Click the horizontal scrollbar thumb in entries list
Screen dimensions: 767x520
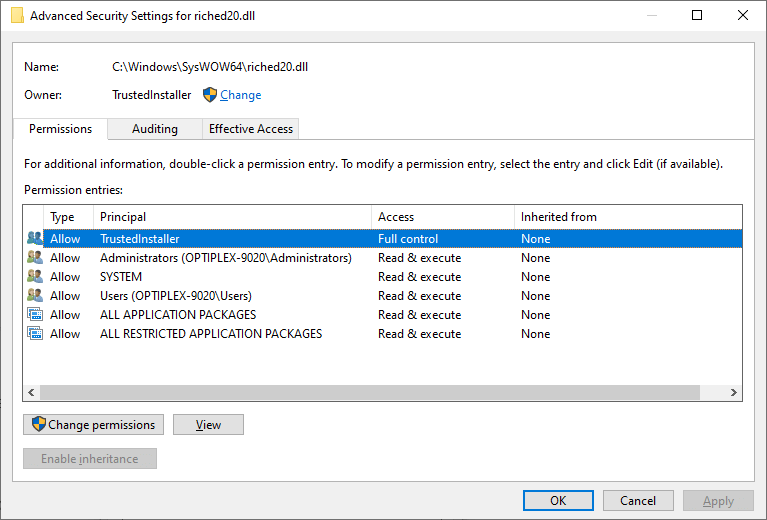tap(370, 392)
